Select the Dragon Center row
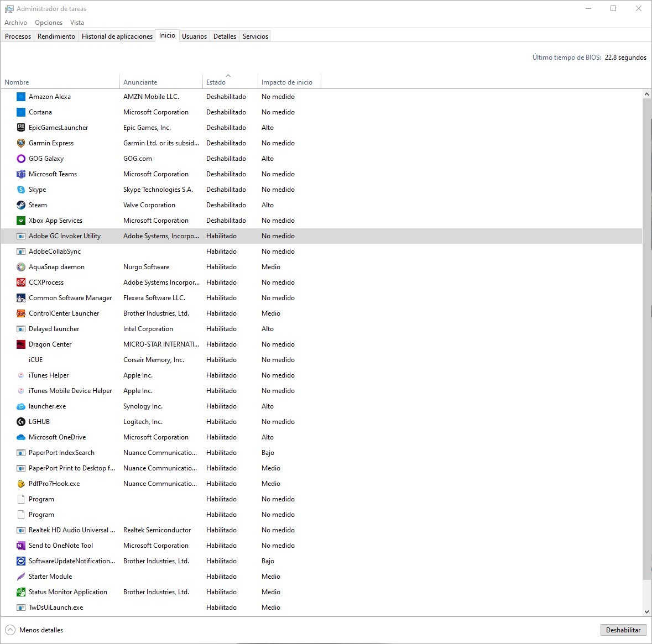Image resolution: width=652 pixels, height=644 pixels. click(50, 344)
